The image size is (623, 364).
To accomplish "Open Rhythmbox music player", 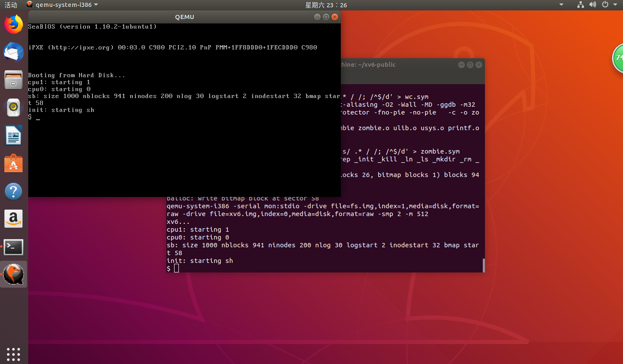I will (x=13, y=108).
